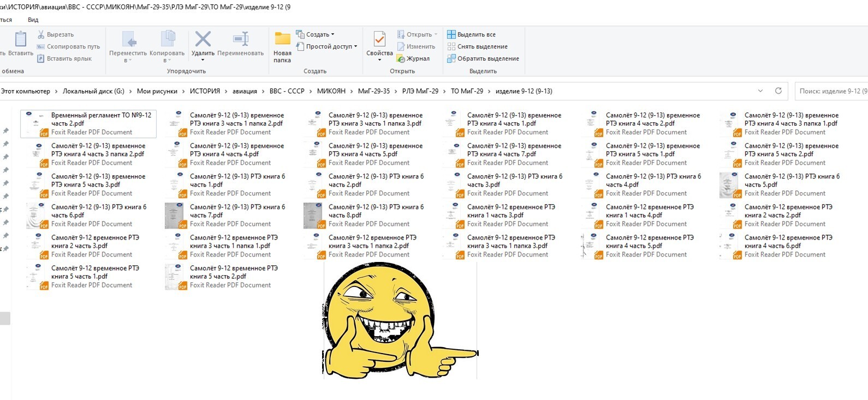
Task: Select временное РТЭ книга 5 часть 3.pdf
Action: [x=89, y=185]
